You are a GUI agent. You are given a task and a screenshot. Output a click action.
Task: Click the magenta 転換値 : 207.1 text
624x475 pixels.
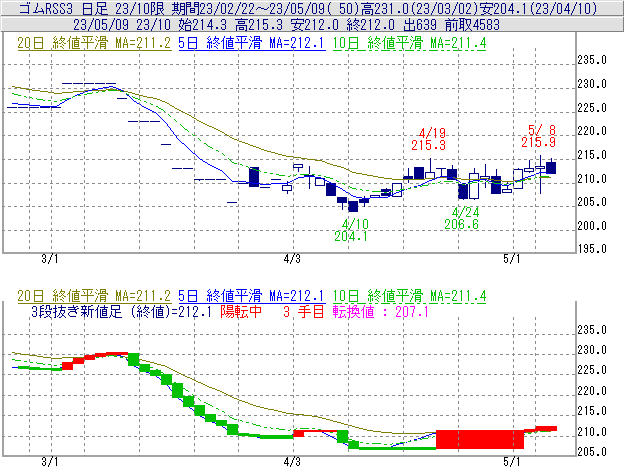pyautogui.click(x=381, y=311)
